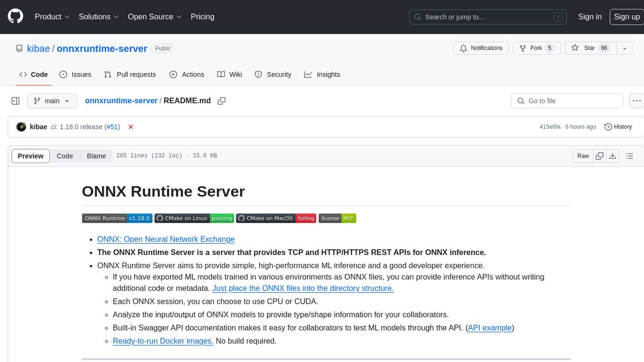Expand the star lists dropdown arrow
The image size is (644, 362).
click(625, 48)
